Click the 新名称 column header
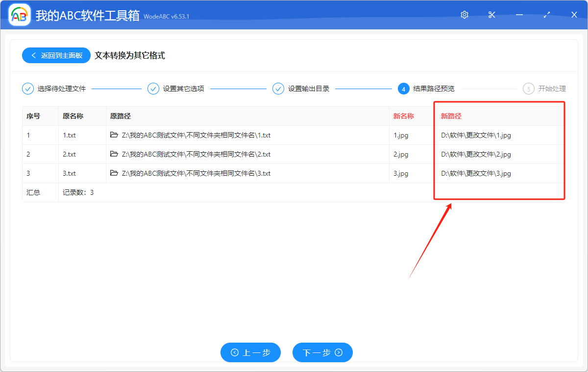The height and width of the screenshot is (372, 588). [403, 116]
